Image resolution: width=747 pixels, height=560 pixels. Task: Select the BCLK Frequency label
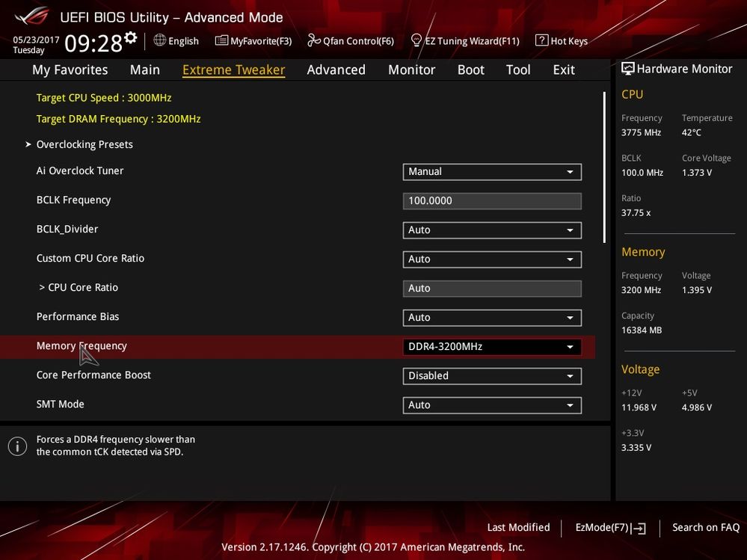click(x=73, y=200)
